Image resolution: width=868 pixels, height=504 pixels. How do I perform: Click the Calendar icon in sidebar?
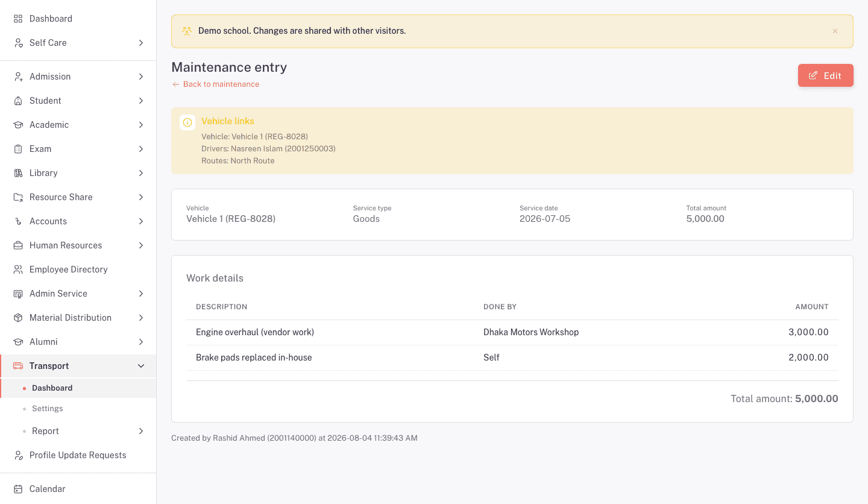point(18,489)
